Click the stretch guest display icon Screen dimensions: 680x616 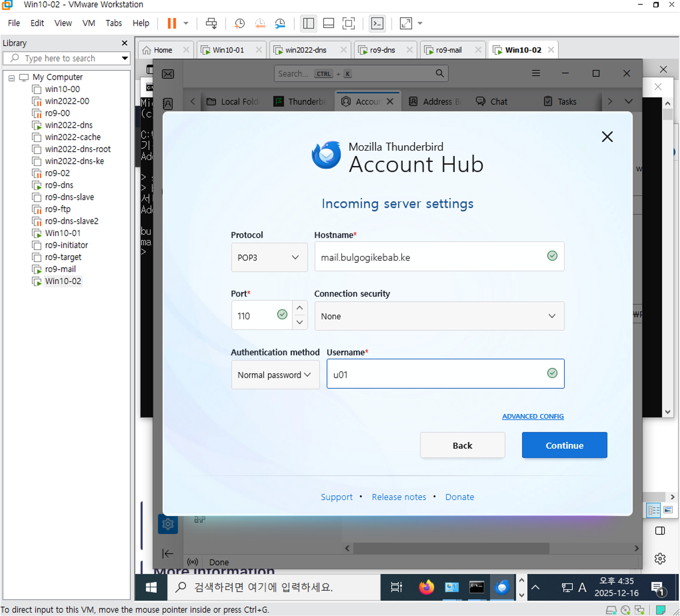click(x=406, y=23)
